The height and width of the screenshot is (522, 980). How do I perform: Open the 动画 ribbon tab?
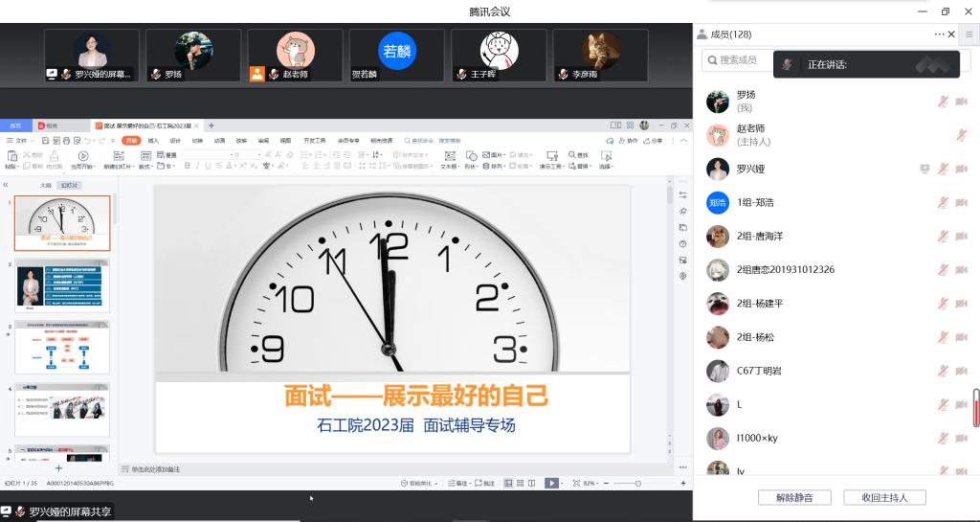(x=219, y=141)
